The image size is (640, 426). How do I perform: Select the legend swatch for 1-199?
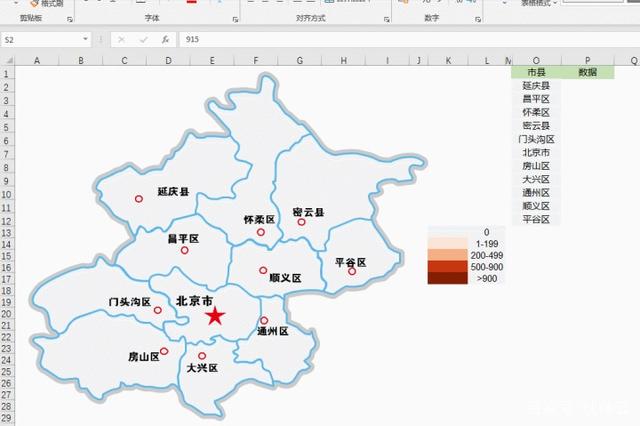point(447,244)
